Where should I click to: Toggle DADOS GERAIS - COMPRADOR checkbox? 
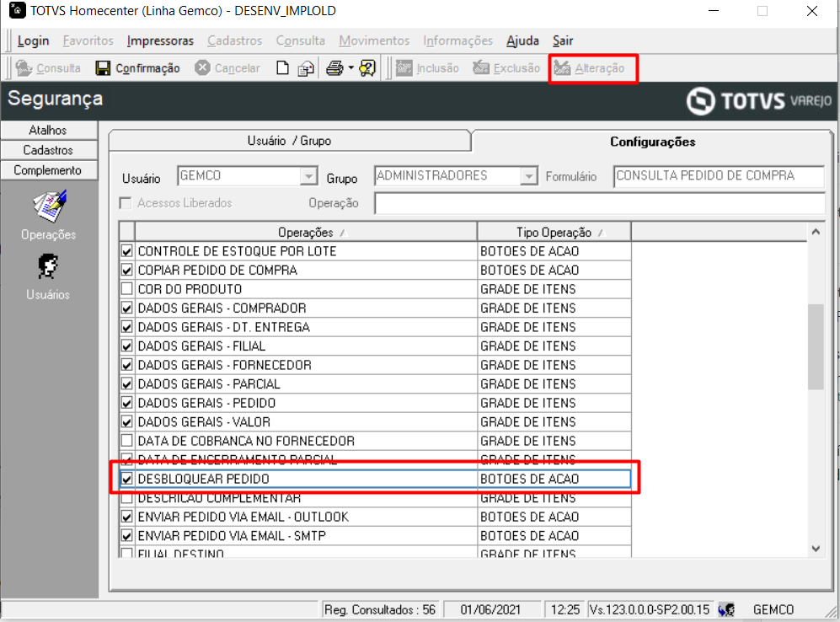point(126,308)
